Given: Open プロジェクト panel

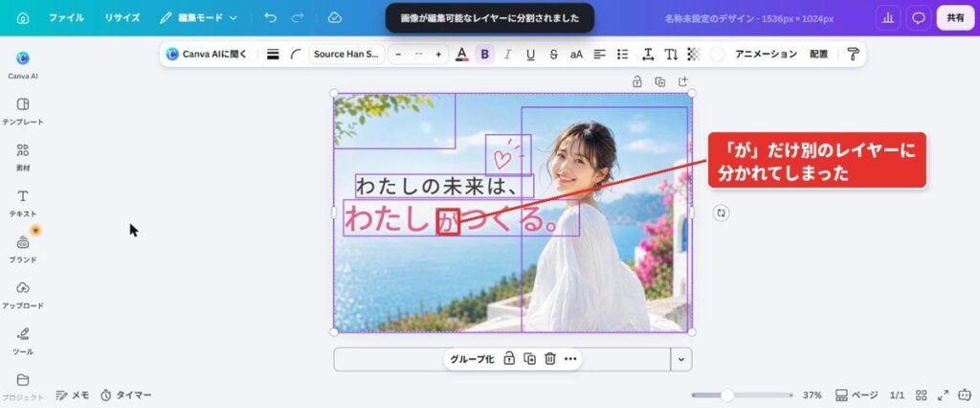Looking at the screenshot, I should coord(23,387).
